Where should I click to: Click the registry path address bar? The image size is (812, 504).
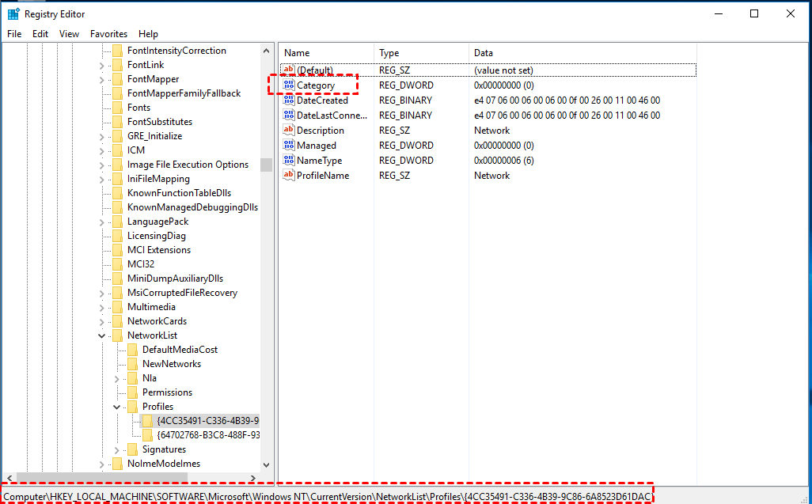326,496
